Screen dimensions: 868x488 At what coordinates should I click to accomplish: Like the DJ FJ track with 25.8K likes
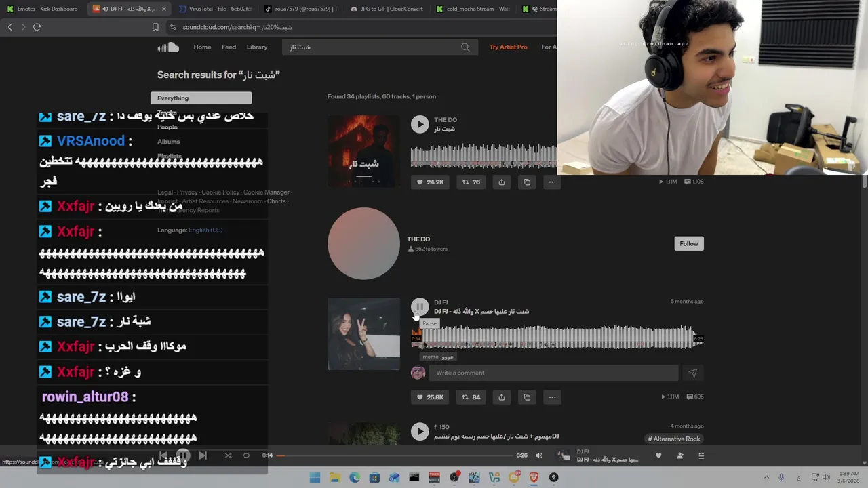point(431,397)
